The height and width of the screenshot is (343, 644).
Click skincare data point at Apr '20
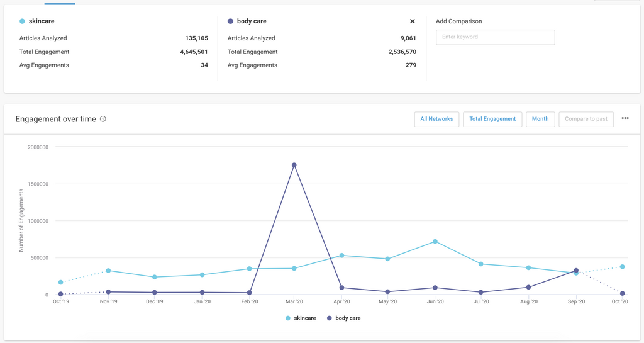pos(341,256)
